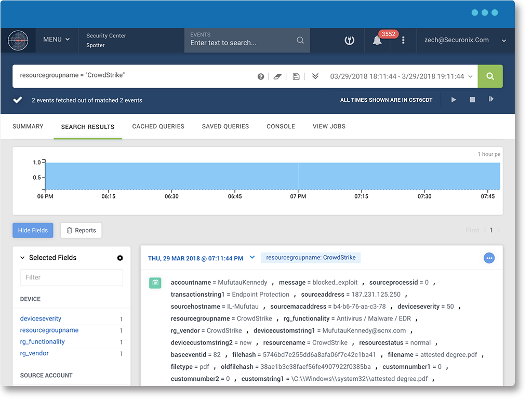Save query with the floppy disk icon

[296, 76]
